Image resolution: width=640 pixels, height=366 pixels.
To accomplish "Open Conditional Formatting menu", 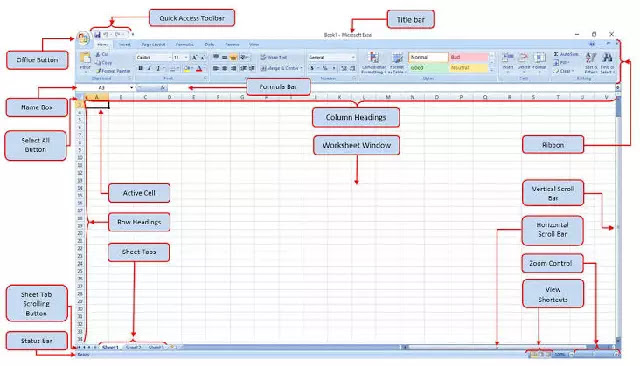I will tap(373, 62).
